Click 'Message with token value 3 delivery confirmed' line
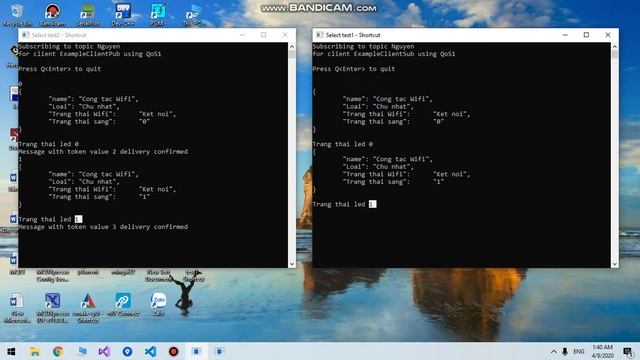The image size is (640, 360). pyautogui.click(x=103, y=227)
